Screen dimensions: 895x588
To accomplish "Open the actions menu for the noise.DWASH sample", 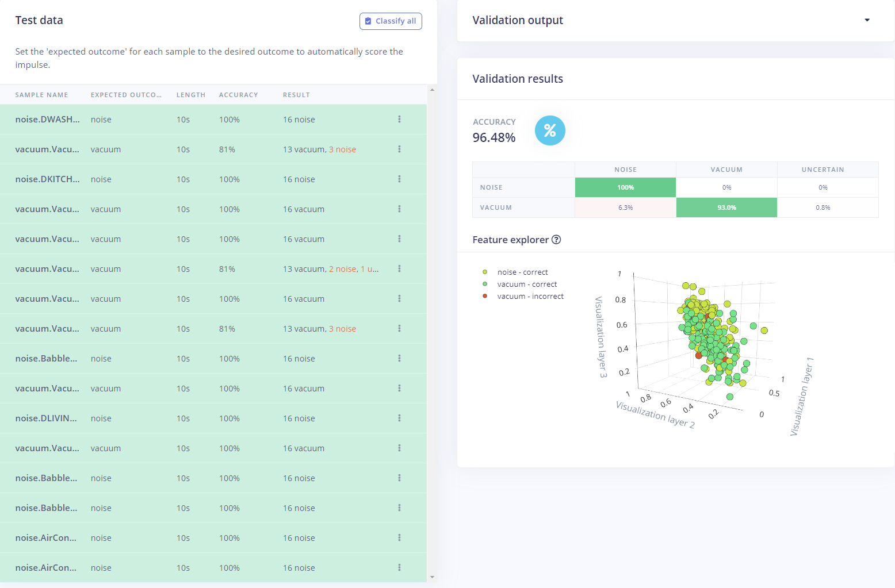I will tap(399, 120).
